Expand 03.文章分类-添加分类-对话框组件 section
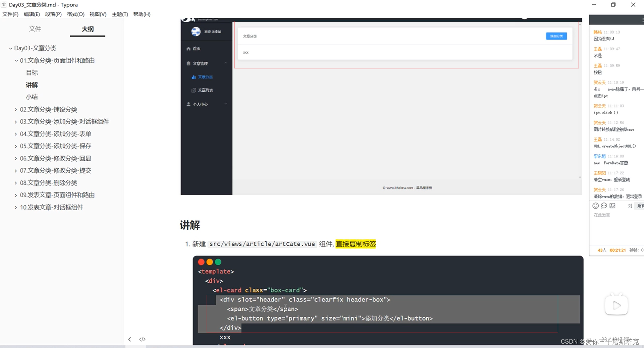The height and width of the screenshot is (348, 644). coord(16,122)
